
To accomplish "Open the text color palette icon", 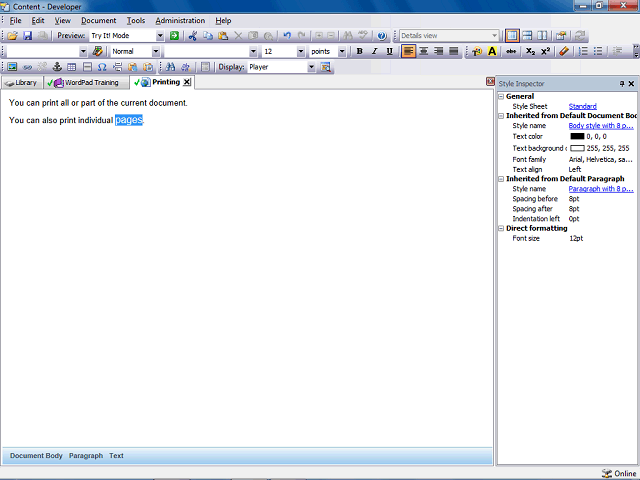I will tap(477, 51).
